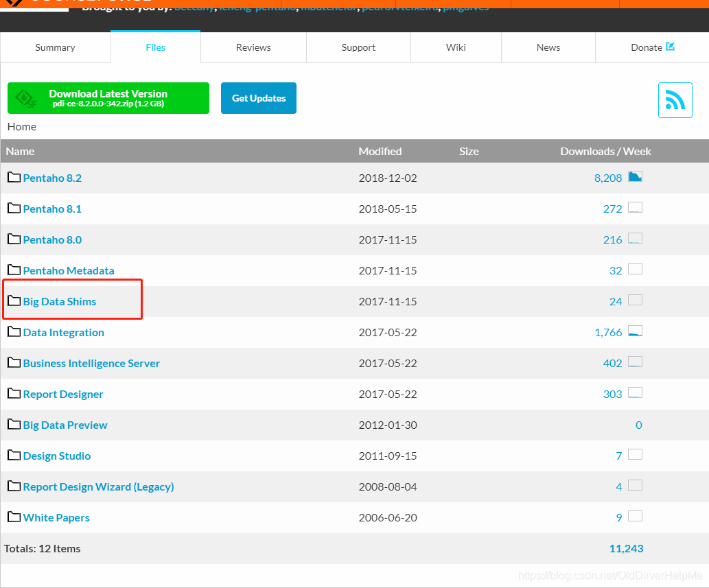Open the Pentaho 8.1 folder link

pyautogui.click(x=52, y=209)
